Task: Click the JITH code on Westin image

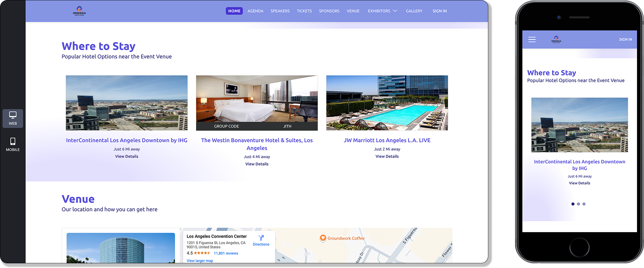Action: coord(287,126)
